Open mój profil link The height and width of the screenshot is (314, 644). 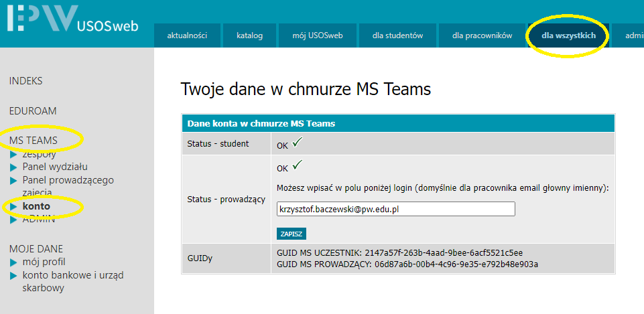click(44, 262)
